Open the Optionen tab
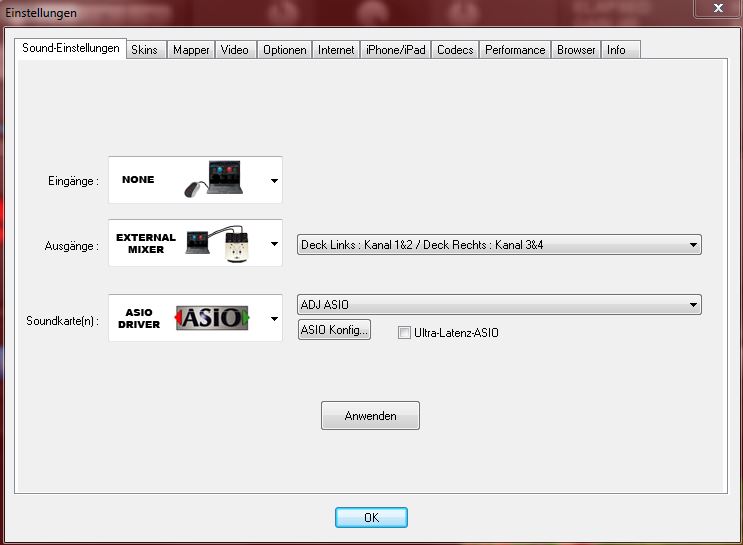The height and width of the screenshot is (545, 743). tap(284, 50)
